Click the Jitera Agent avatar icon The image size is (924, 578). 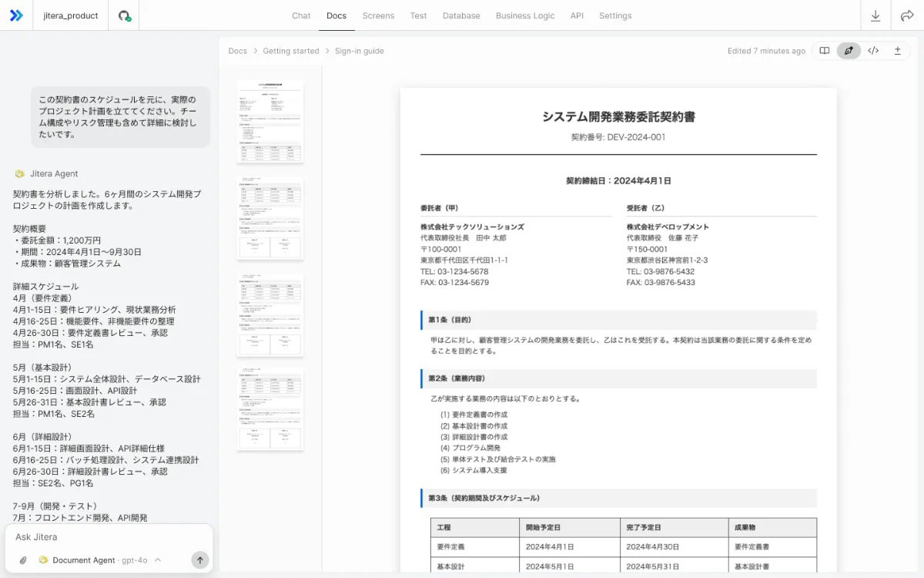[20, 173]
